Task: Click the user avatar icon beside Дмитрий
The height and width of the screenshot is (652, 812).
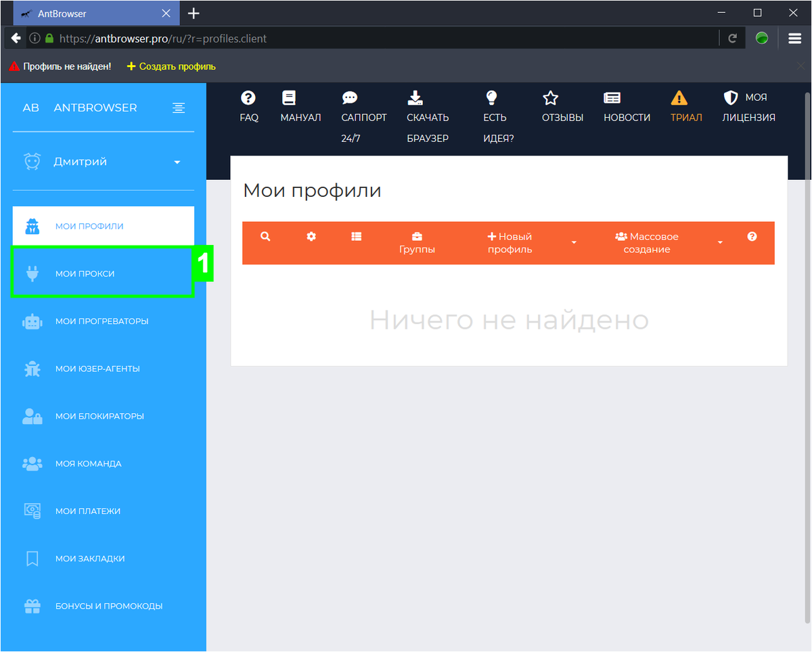Action: [x=32, y=162]
